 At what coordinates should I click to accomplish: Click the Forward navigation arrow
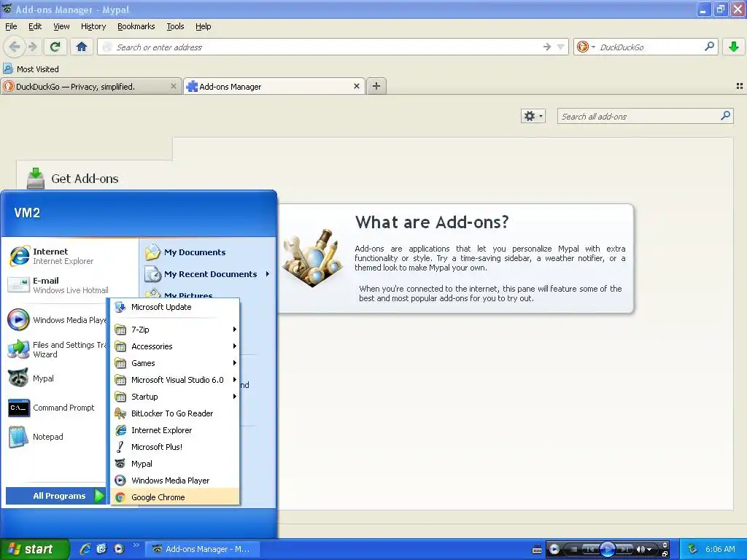[x=32, y=47]
